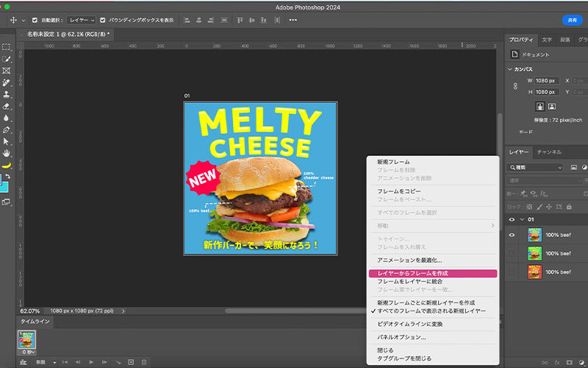Toggle the 自動選択 checkbox
This screenshot has width=588, height=368.
click(x=35, y=20)
